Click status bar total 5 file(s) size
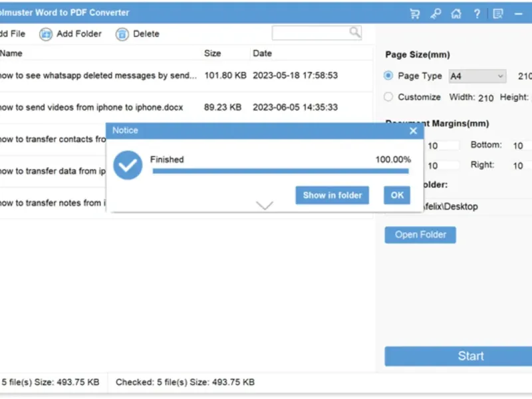This screenshot has width=532, height=399. 51,382
